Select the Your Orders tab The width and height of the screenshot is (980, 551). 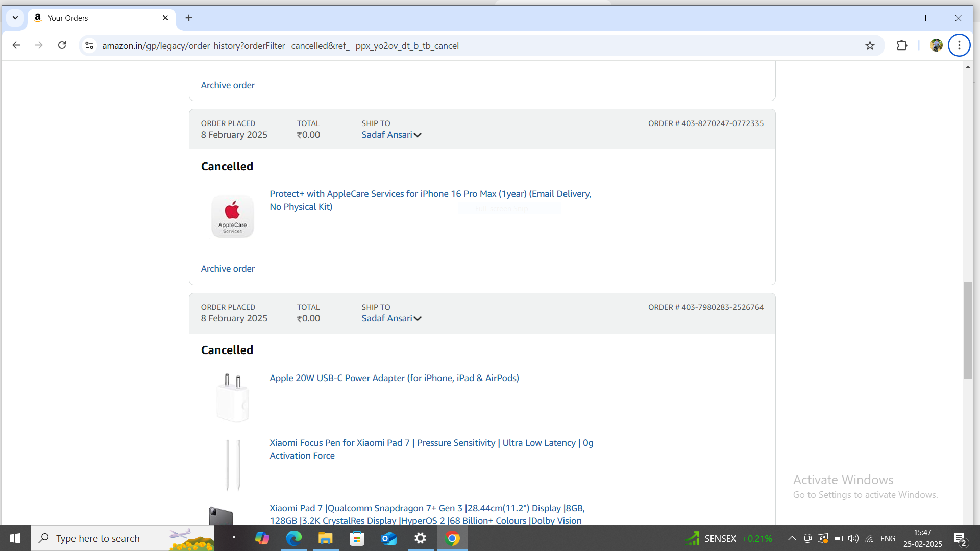point(101,18)
